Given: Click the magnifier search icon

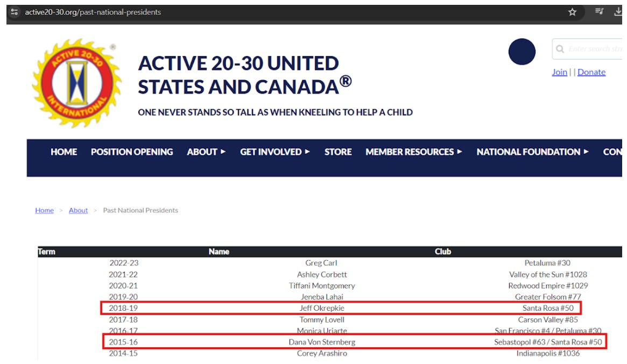Looking at the screenshot, I should click(560, 49).
